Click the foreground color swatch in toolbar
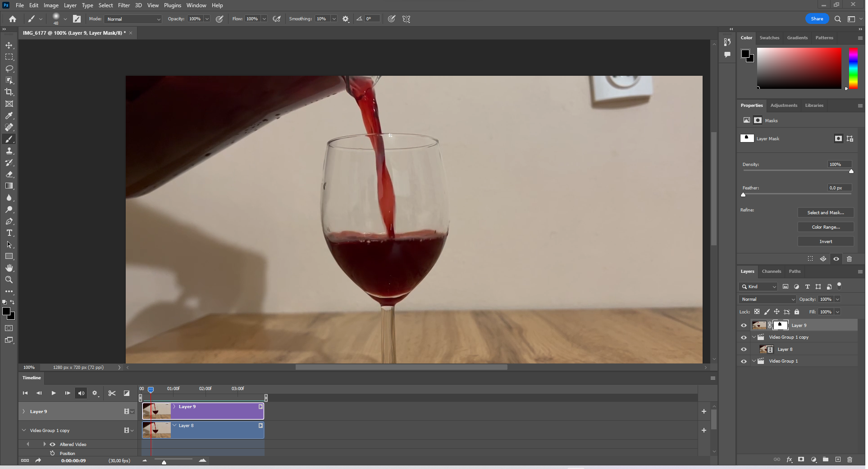Screen dimensions: 868x469 [6, 312]
